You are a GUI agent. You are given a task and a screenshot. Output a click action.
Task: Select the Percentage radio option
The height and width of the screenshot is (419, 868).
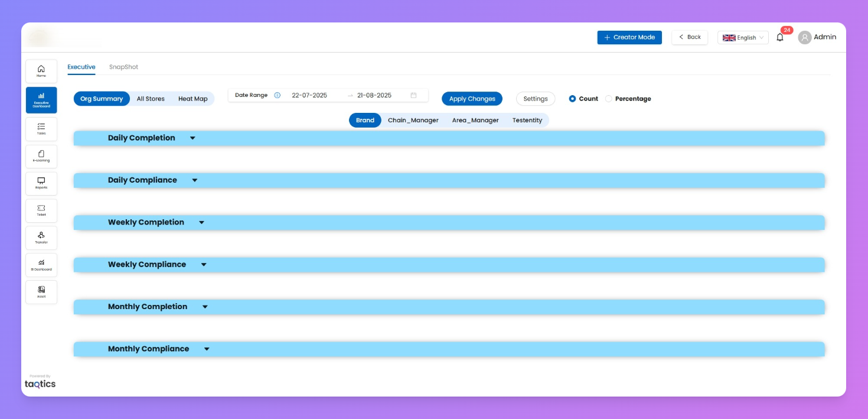[x=609, y=99]
